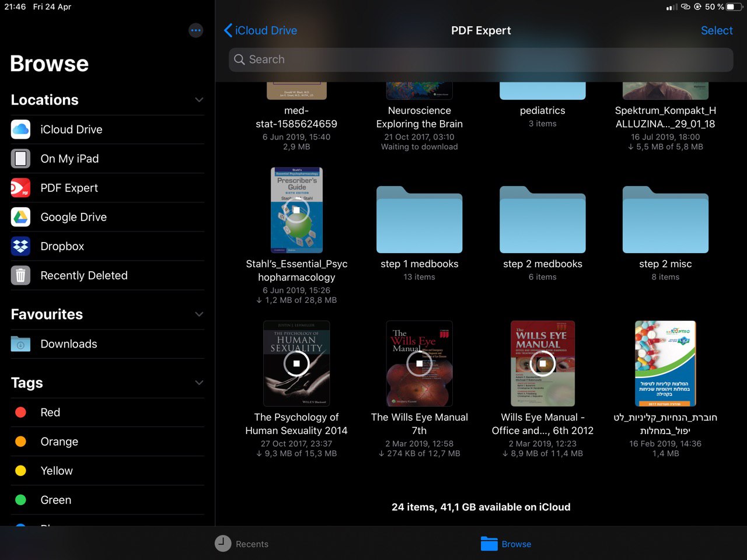
Task: Click the Green tag dot
Action: tap(20, 500)
